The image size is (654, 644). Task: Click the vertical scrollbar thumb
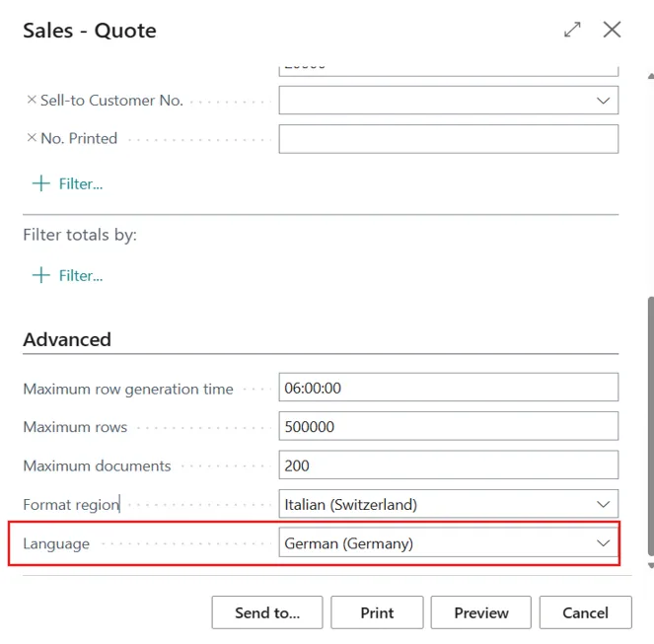[649, 424]
